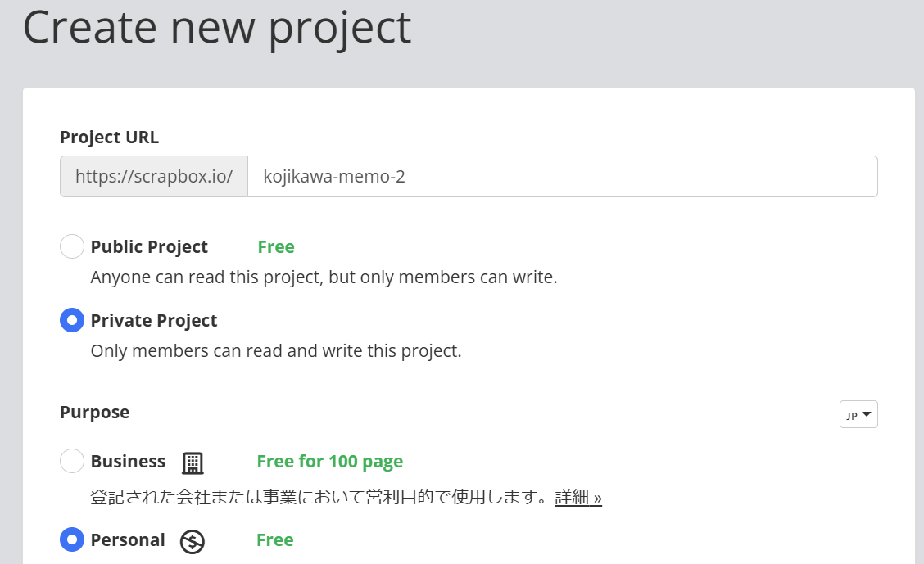Click the "Business" label text
924x564 pixels.
[x=128, y=462]
